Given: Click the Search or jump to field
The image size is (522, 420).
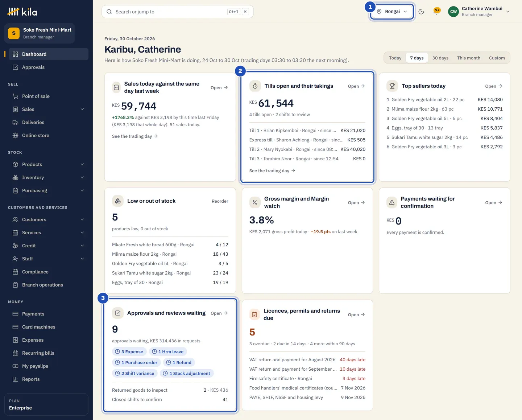Looking at the screenshot, I should (x=178, y=12).
